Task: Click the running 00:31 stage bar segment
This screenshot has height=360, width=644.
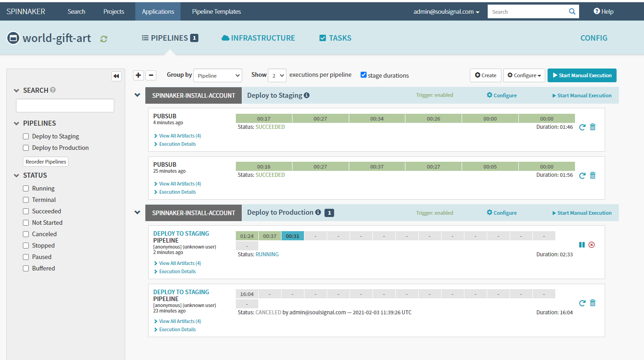Action: (x=293, y=236)
